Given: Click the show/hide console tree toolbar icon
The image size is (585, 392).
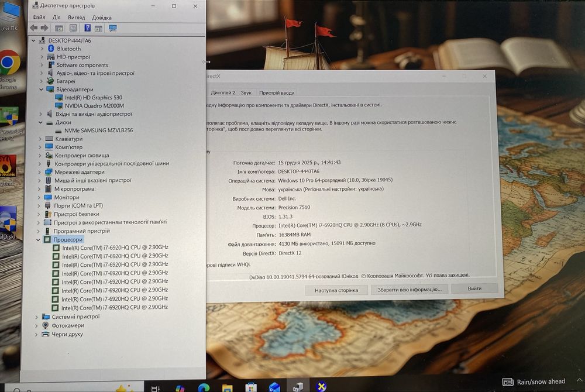Looking at the screenshot, I should pyautogui.click(x=59, y=28).
